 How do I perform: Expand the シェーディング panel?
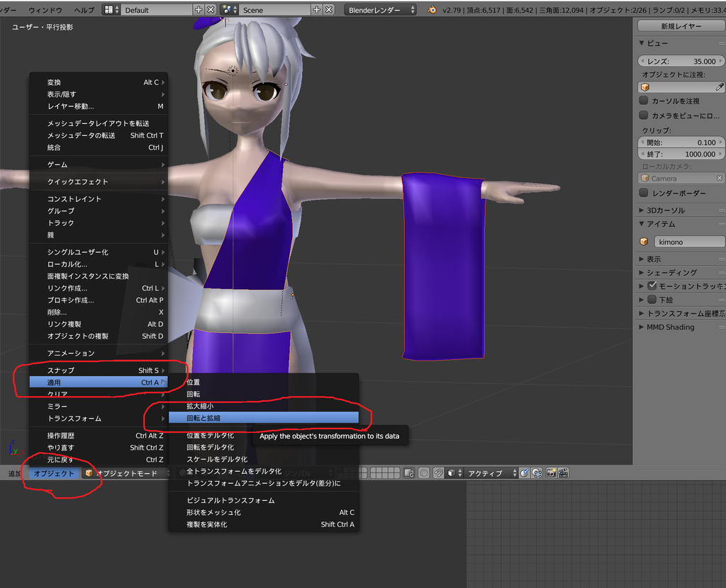[642, 273]
